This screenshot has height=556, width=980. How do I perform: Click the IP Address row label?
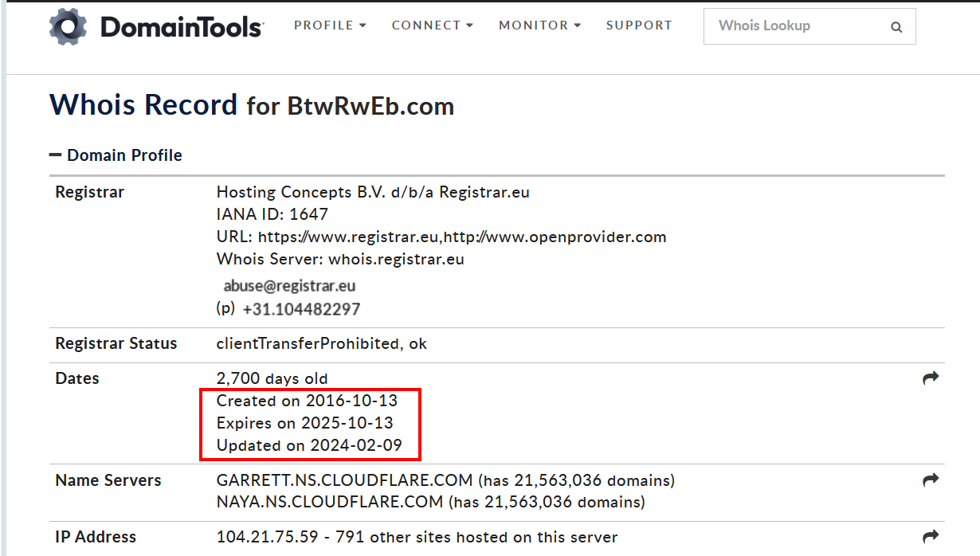[96, 538]
